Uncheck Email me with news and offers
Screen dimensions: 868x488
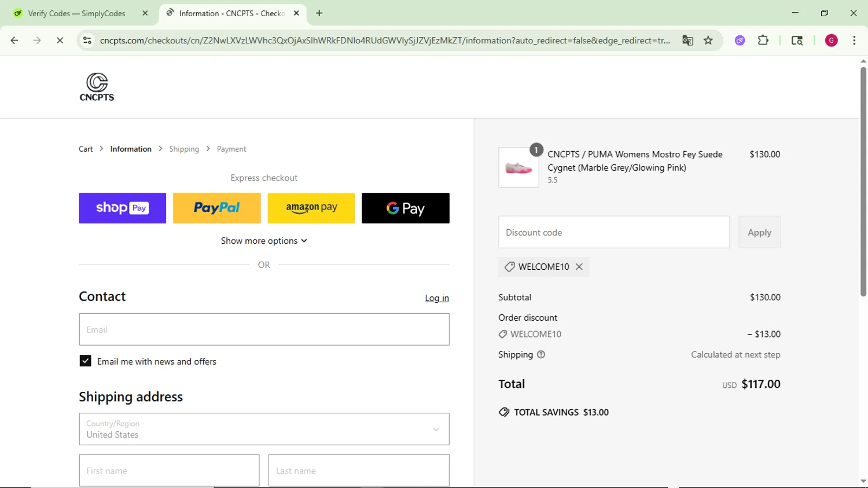tap(85, 361)
